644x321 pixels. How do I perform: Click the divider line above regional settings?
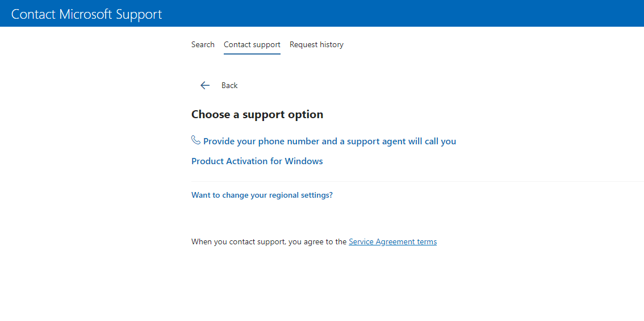click(417, 181)
